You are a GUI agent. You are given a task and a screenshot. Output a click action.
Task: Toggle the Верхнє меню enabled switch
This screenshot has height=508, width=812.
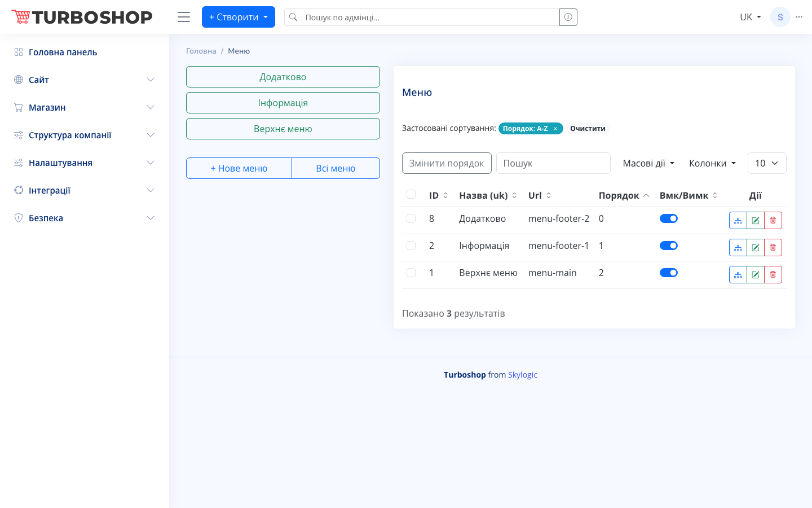pos(669,273)
